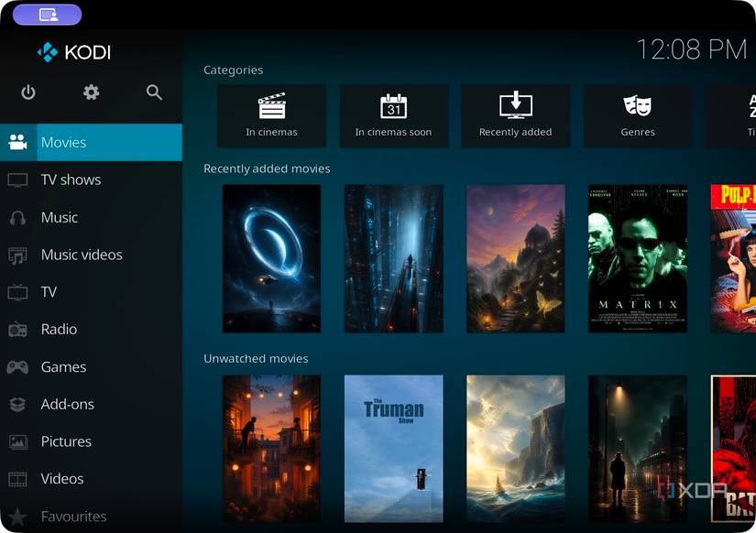Screen dimensions: 756x533
Task: Open the Pulp Fiction movie poster
Action: tap(733, 258)
